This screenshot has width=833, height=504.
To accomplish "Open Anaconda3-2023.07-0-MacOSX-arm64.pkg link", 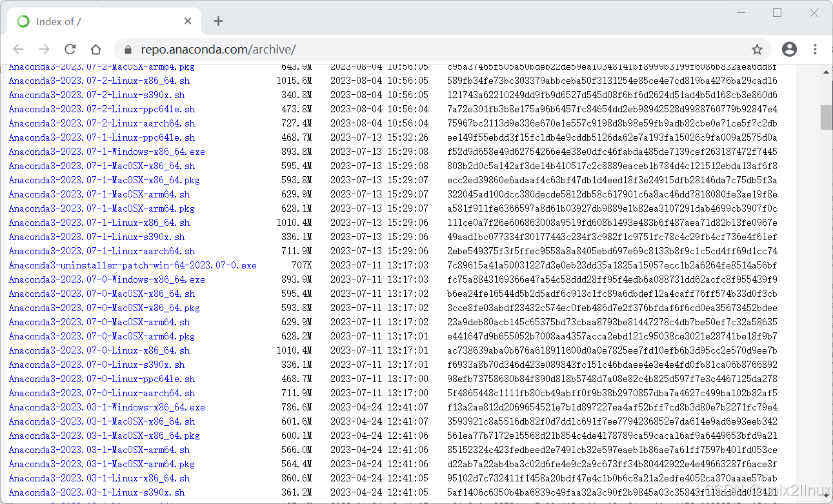I will tap(102, 336).
